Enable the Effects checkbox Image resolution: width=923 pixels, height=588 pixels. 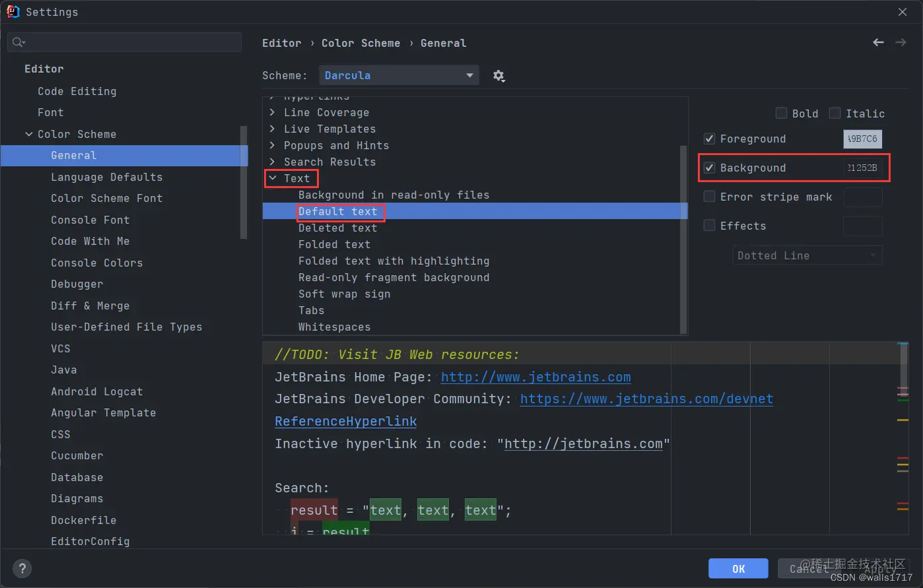(x=709, y=226)
